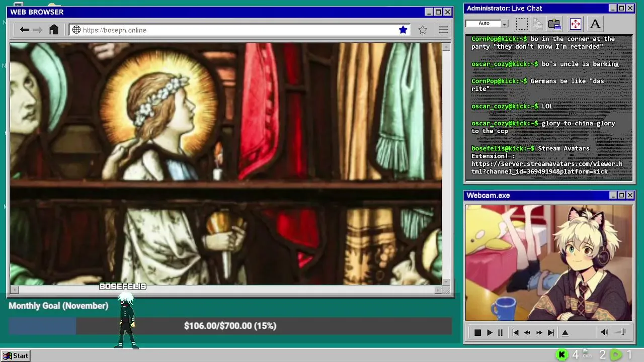Pause the Webcam.exe player
The height and width of the screenshot is (362, 644).
[500, 332]
